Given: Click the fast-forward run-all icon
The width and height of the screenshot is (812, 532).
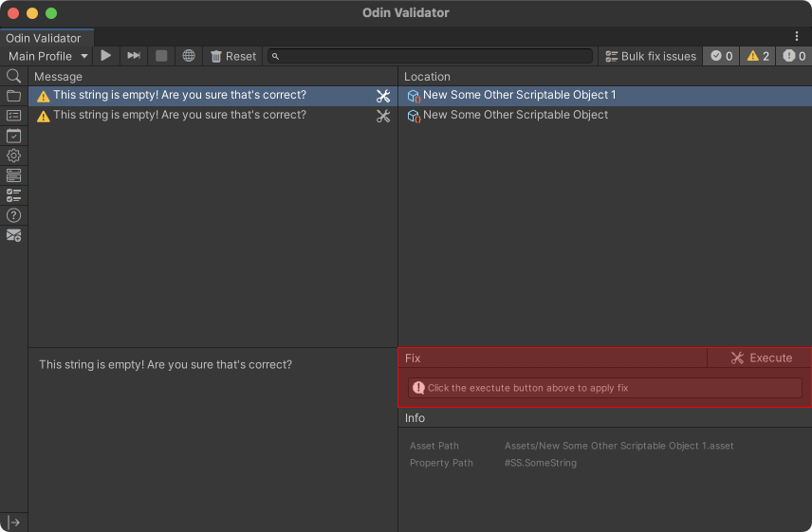Looking at the screenshot, I should [x=134, y=56].
